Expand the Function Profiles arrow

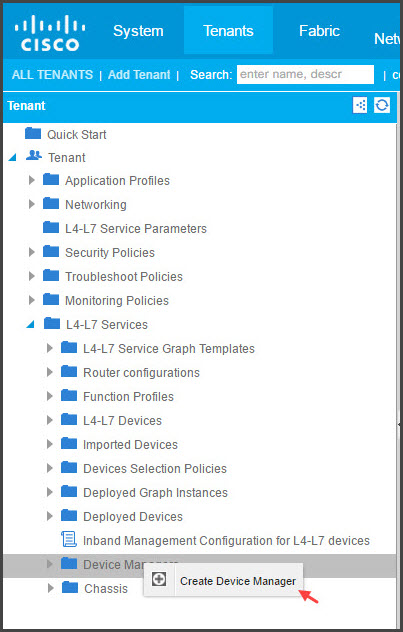click(x=50, y=396)
